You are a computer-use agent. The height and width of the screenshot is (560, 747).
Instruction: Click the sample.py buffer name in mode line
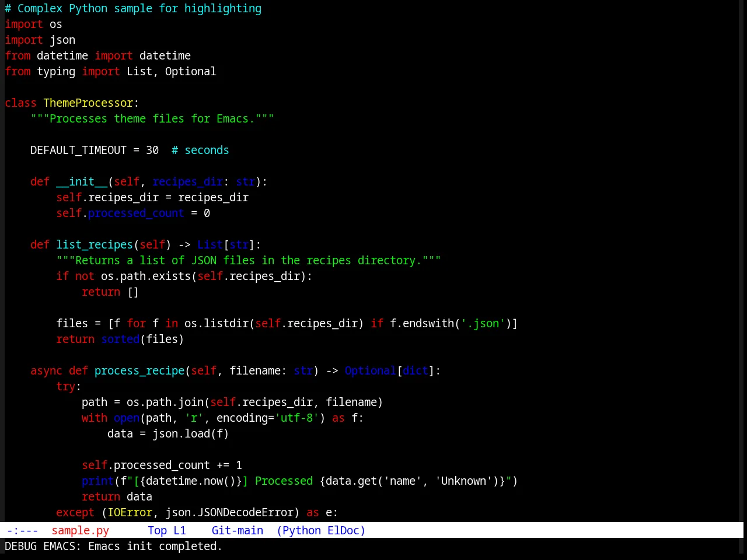(x=81, y=530)
